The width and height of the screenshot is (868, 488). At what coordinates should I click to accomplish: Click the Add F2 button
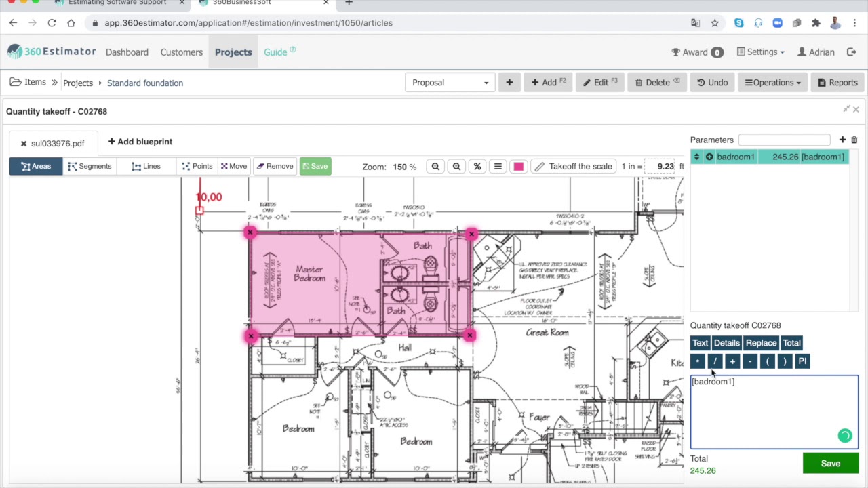[x=548, y=83]
